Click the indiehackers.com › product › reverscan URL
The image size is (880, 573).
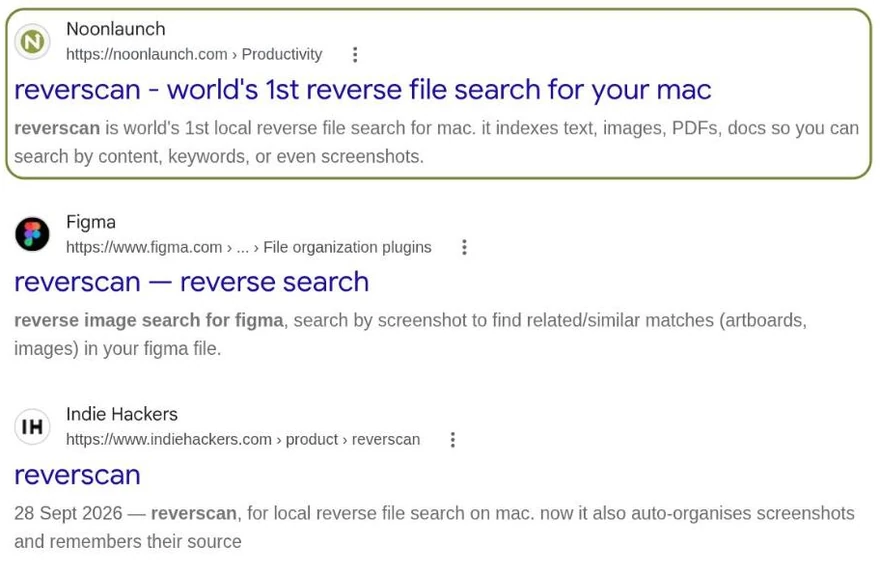[x=243, y=439]
